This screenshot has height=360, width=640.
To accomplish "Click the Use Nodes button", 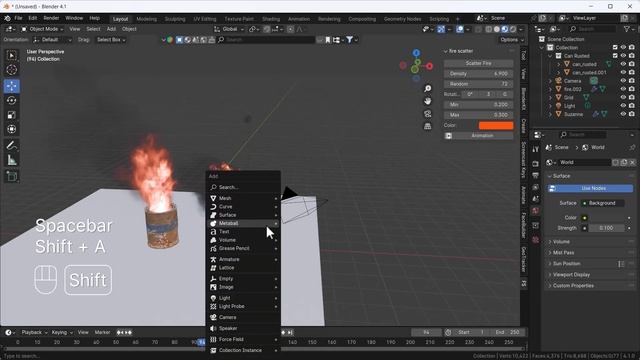I will [x=590, y=188].
